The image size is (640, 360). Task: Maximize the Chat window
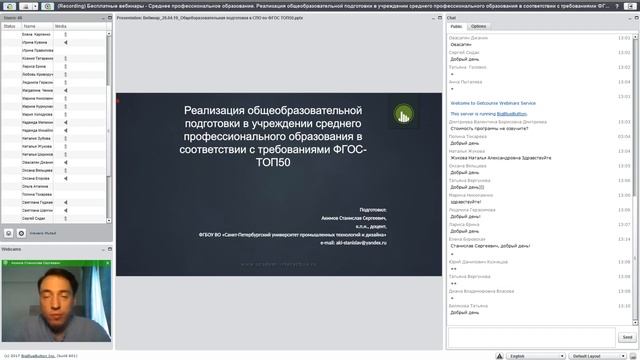click(x=636, y=18)
